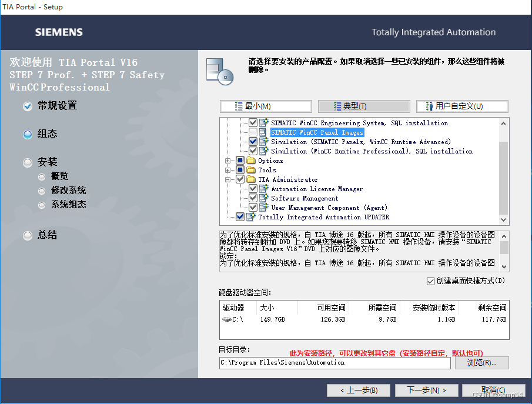Toggle the WinCC Engineering System SQL installation checkbox
Screen dimensions: 532x404
[x=253, y=122]
